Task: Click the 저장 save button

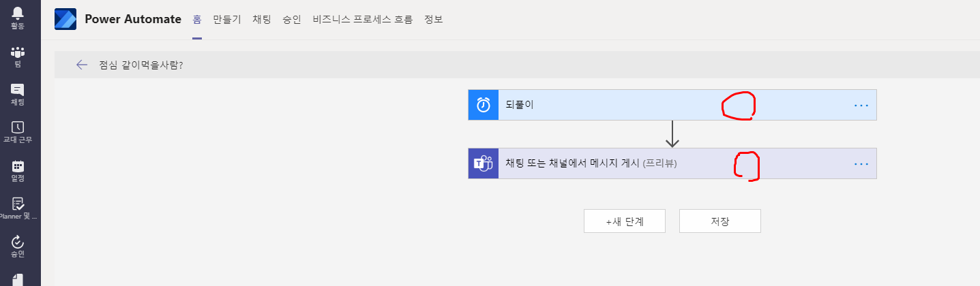Action: pos(719,221)
